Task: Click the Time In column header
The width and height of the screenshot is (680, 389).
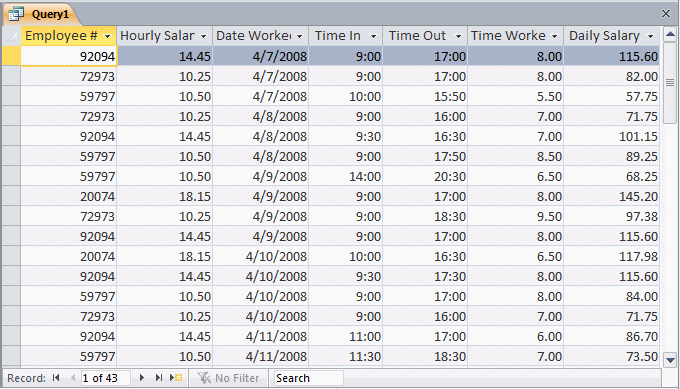Action: 346,36
